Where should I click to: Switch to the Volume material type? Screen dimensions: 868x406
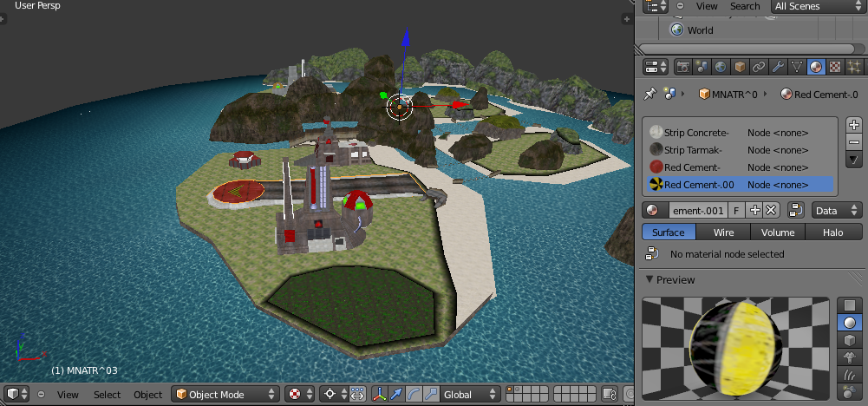[778, 232]
